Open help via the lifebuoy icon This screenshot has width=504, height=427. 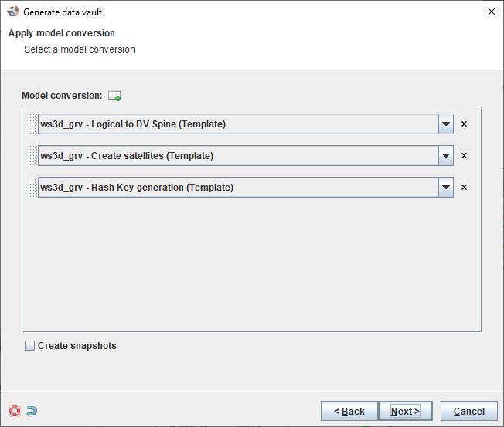(x=15, y=411)
